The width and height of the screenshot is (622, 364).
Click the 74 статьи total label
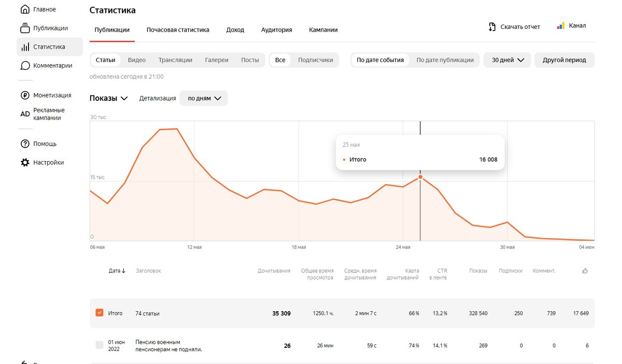[x=147, y=313]
